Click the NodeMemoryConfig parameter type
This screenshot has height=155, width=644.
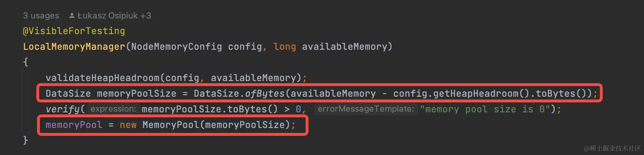pyautogui.click(x=176, y=47)
